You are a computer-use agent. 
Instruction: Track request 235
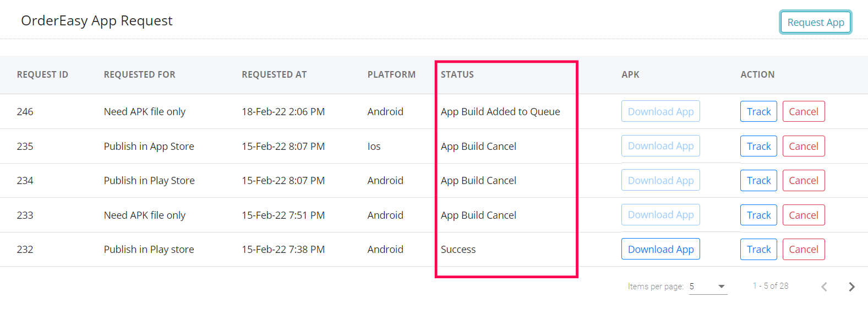pos(758,146)
